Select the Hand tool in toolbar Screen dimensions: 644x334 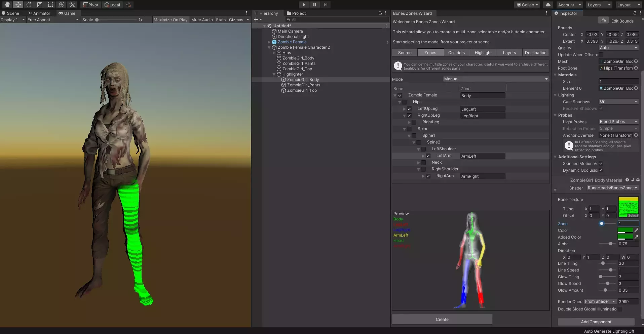[x=7, y=5]
